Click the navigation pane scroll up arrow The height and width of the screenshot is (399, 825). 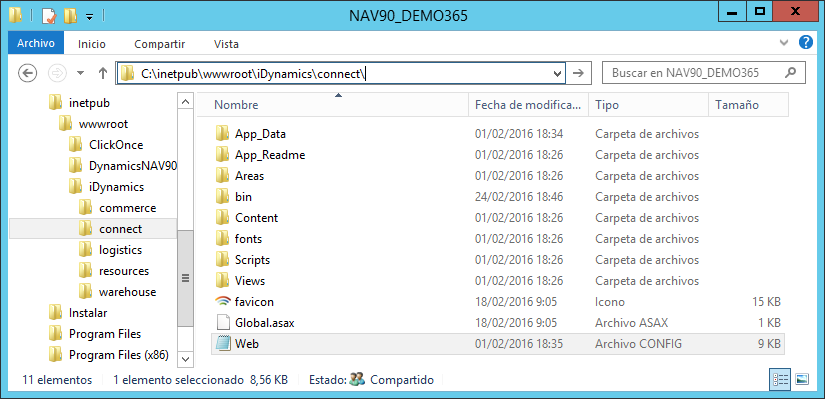tap(185, 102)
